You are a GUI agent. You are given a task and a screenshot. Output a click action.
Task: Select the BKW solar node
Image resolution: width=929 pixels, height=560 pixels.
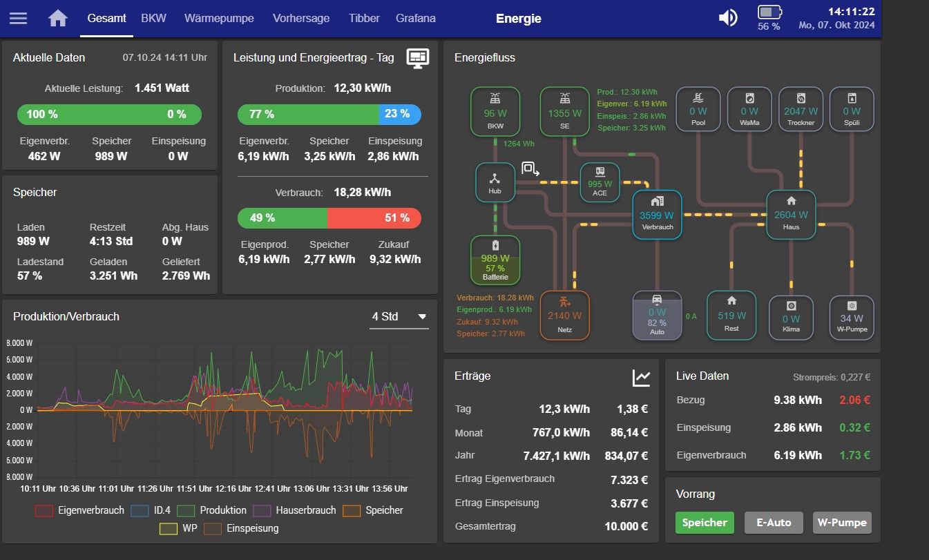(x=495, y=111)
